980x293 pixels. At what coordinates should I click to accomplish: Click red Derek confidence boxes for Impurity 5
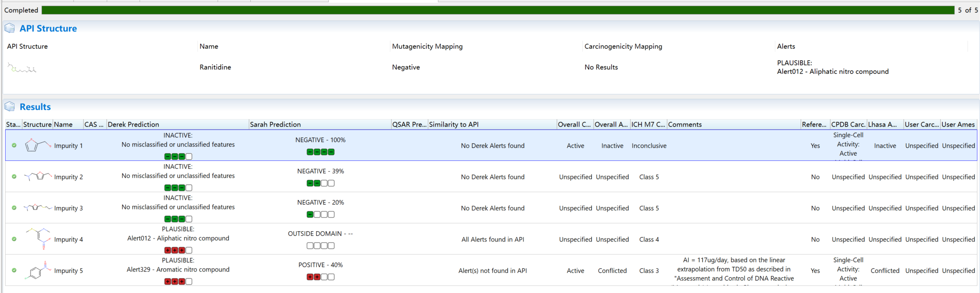point(178,282)
